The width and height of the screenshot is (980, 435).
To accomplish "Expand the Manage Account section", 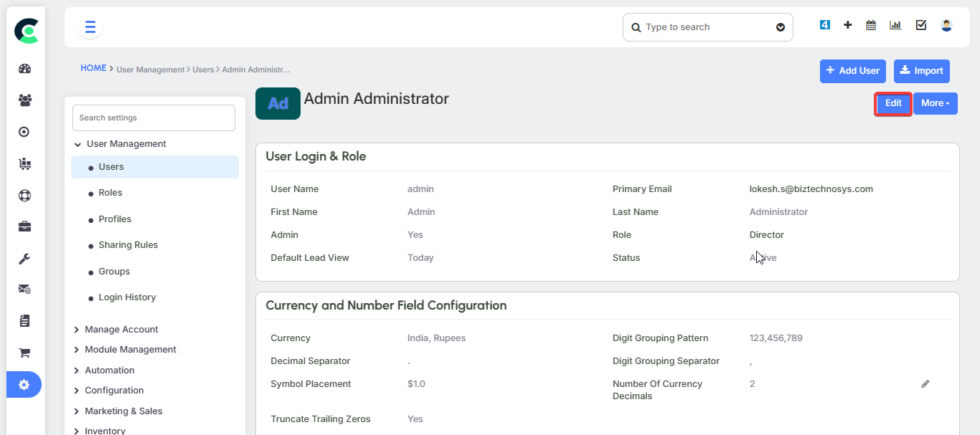I will pyautogui.click(x=121, y=330).
